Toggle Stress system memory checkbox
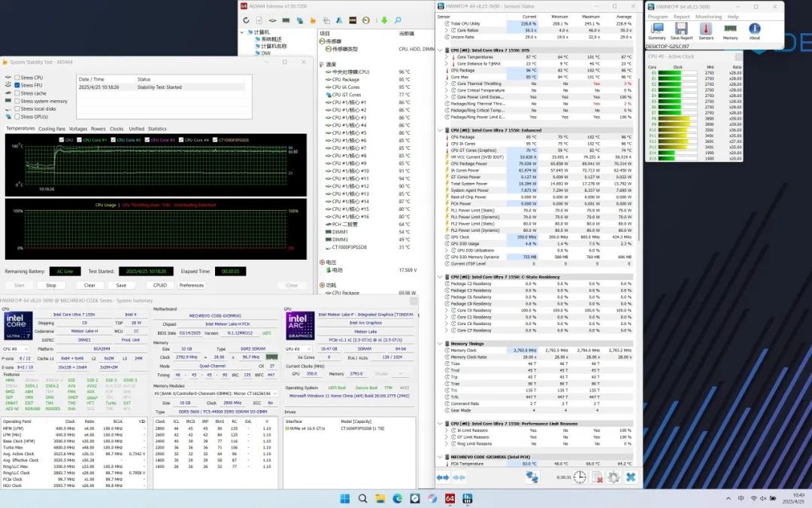The image size is (812, 508). 17,101
